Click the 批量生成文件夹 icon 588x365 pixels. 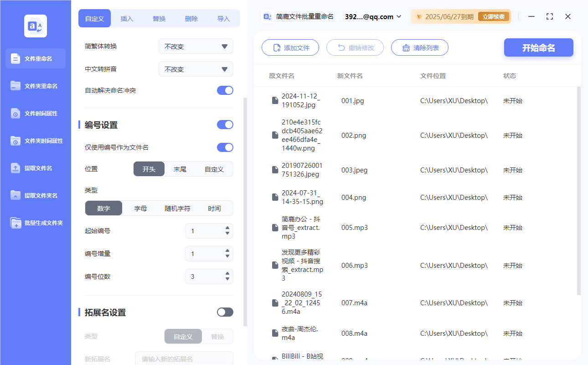click(15, 223)
